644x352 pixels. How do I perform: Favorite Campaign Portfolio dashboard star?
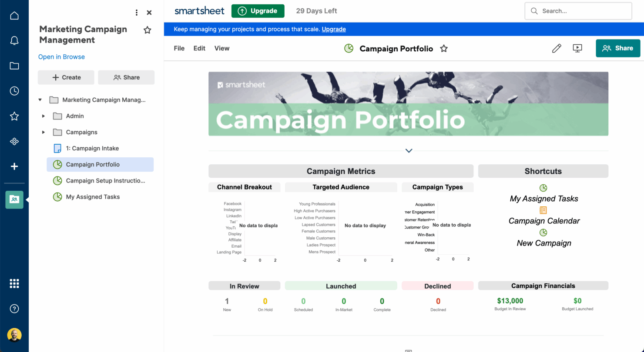coord(444,49)
